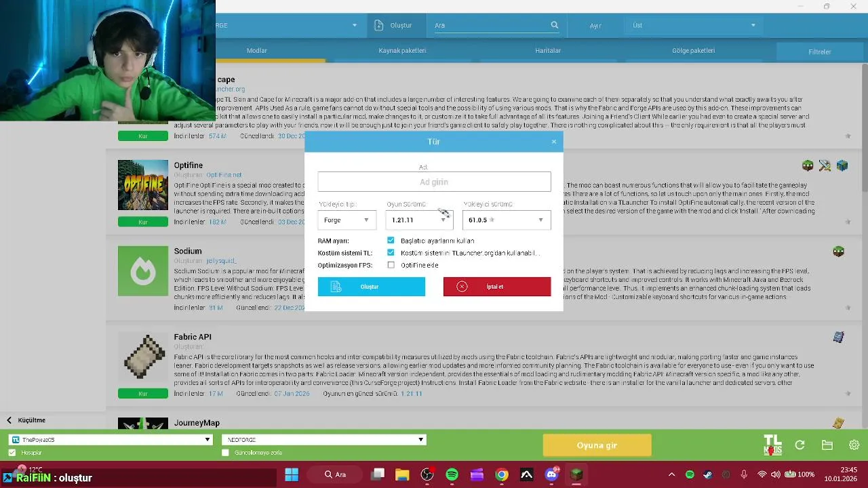Enable the OptiFine ekle checkbox

391,265
